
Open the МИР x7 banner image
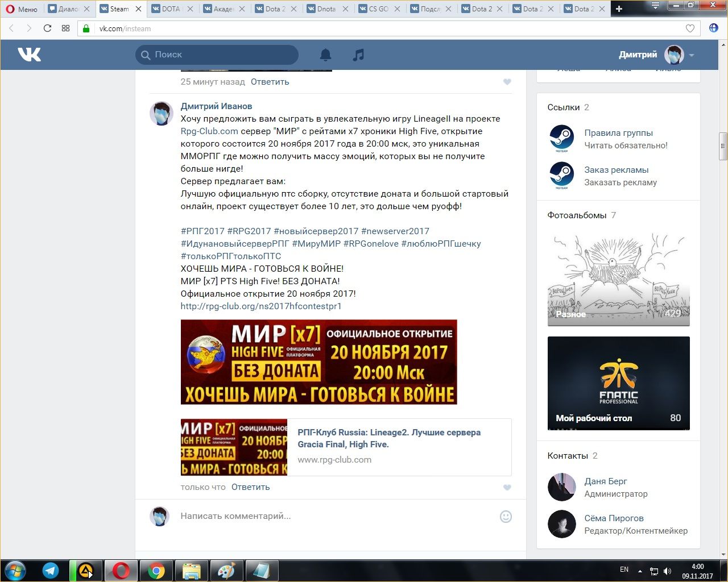(x=319, y=362)
